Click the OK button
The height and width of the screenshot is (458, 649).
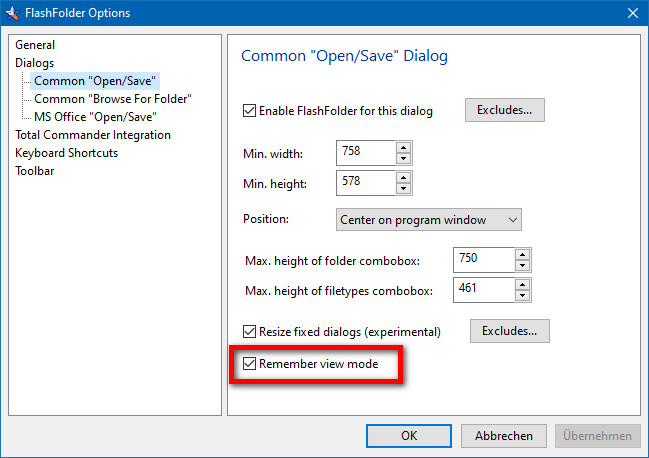pyautogui.click(x=409, y=436)
